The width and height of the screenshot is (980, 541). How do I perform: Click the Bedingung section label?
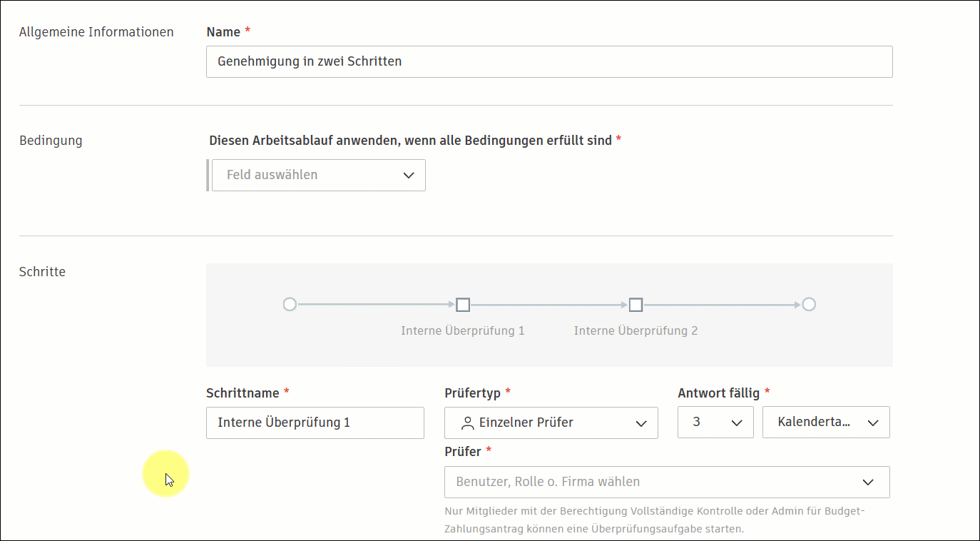pos(51,140)
